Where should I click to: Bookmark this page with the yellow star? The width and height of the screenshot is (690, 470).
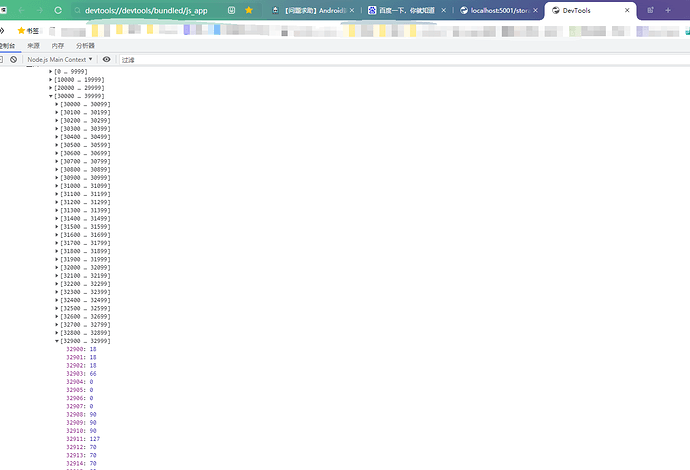(x=249, y=10)
